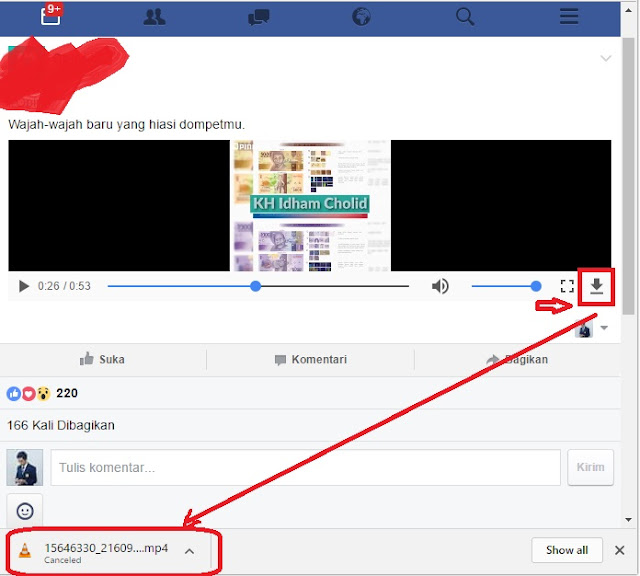This screenshot has width=640, height=576.
Task: Click the 0:26 / 0:53 time display
Action: [64, 286]
